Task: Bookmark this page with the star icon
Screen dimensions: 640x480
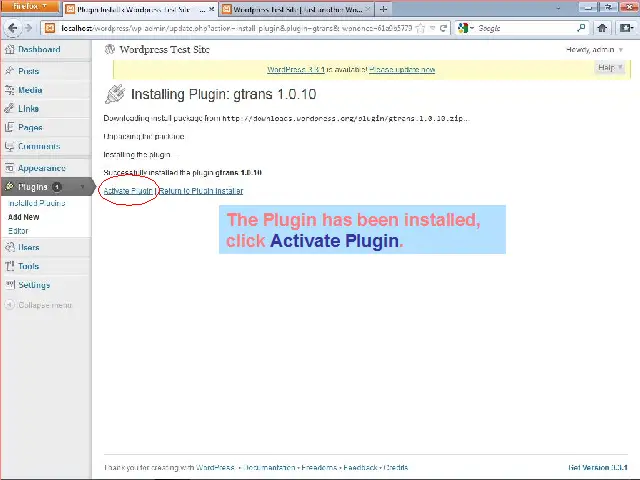Action: click(x=420, y=28)
